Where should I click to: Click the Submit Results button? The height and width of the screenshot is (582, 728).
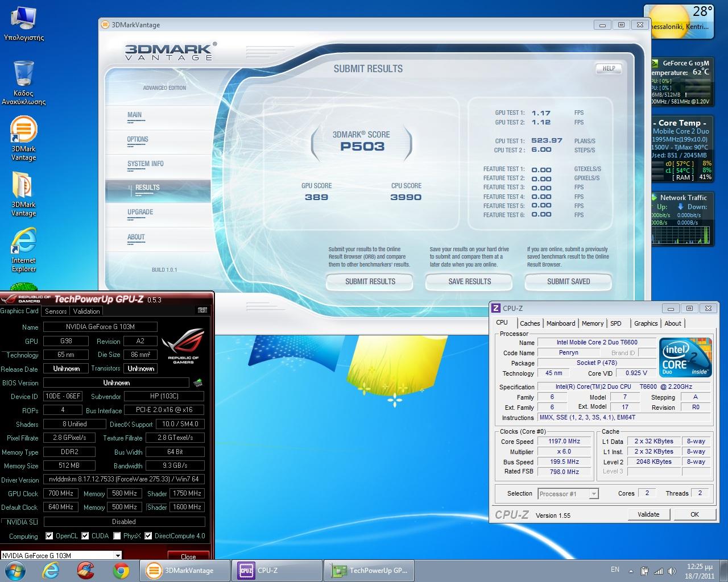coord(370,281)
